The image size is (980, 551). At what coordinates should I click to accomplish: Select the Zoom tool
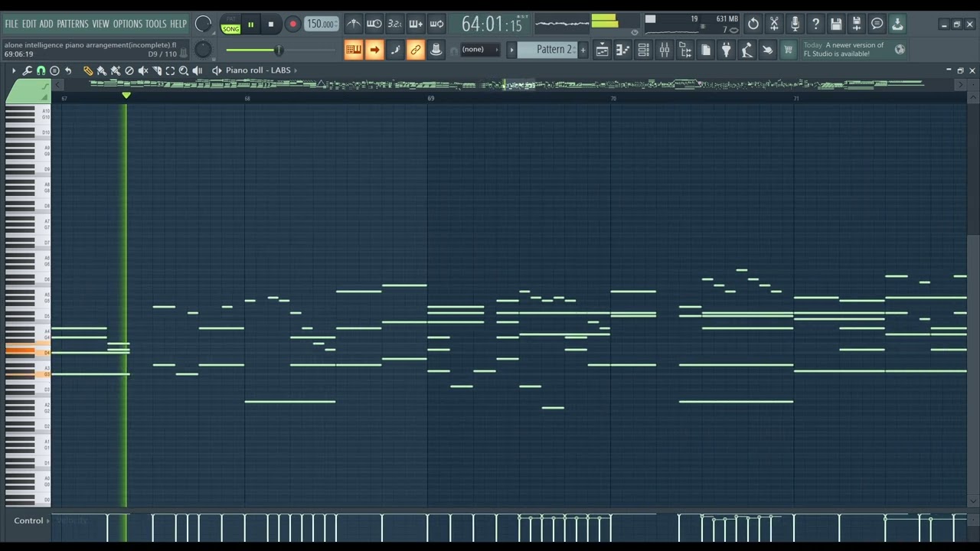pyautogui.click(x=184, y=70)
